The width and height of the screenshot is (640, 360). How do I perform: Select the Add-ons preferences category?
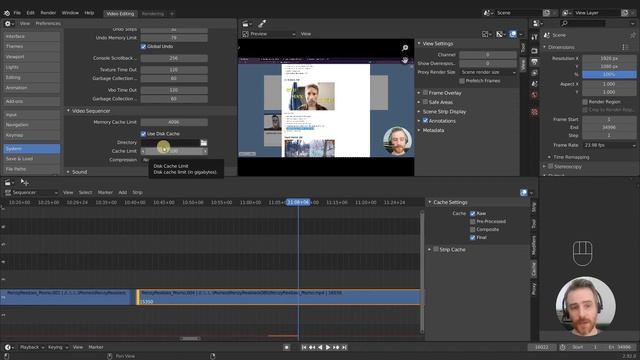coord(32,101)
